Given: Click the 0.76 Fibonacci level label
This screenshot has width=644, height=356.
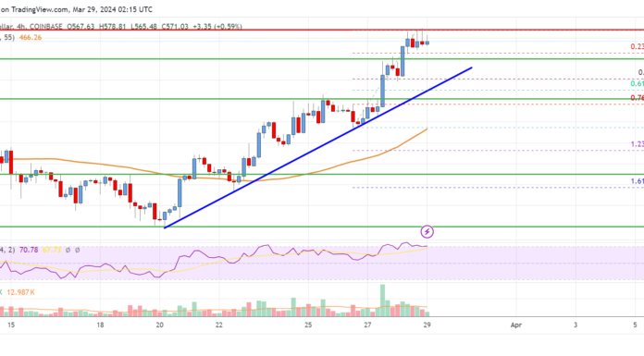Looking at the screenshot, I should pyautogui.click(x=637, y=98).
